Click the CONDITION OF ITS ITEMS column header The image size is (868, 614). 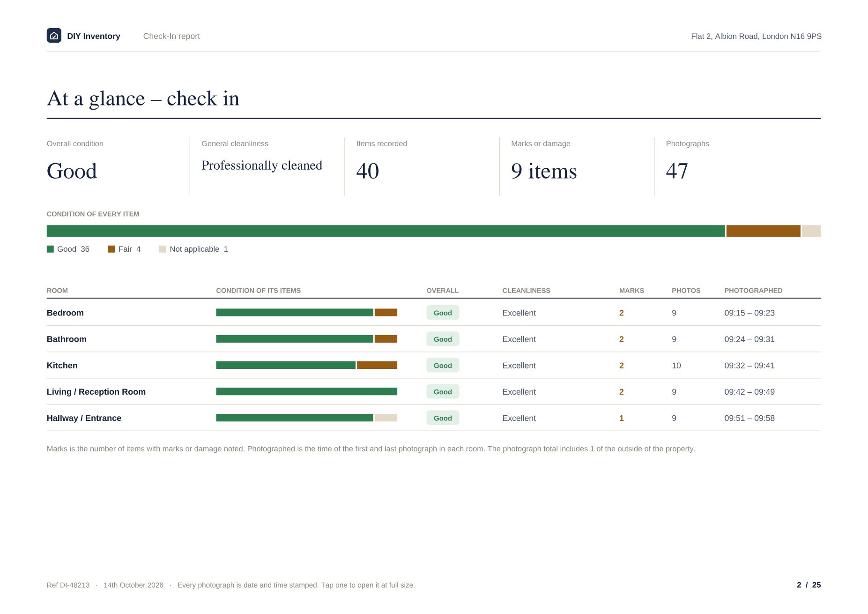258,291
